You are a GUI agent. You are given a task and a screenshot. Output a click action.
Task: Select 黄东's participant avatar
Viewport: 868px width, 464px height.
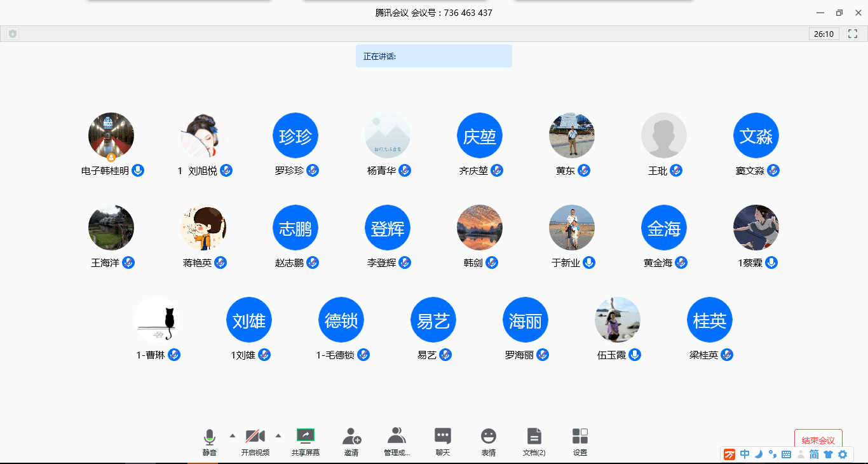[x=572, y=135]
